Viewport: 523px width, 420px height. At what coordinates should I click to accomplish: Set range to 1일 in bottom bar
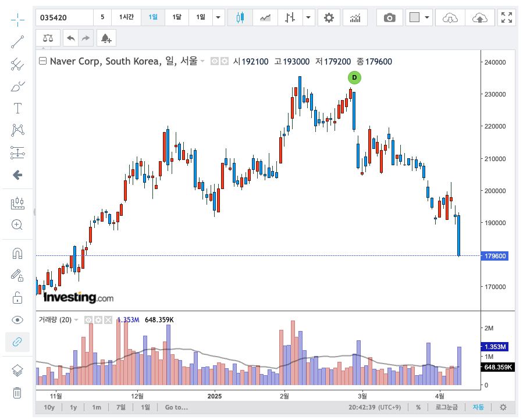click(x=145, y=407)
